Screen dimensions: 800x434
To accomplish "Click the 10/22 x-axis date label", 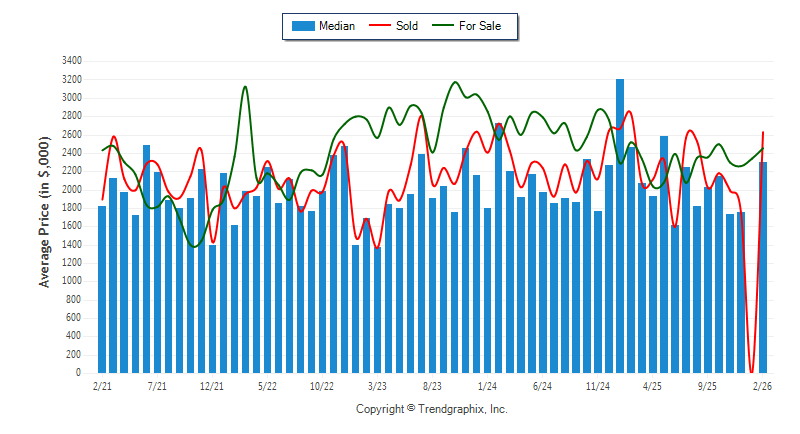I will [322, 384].
